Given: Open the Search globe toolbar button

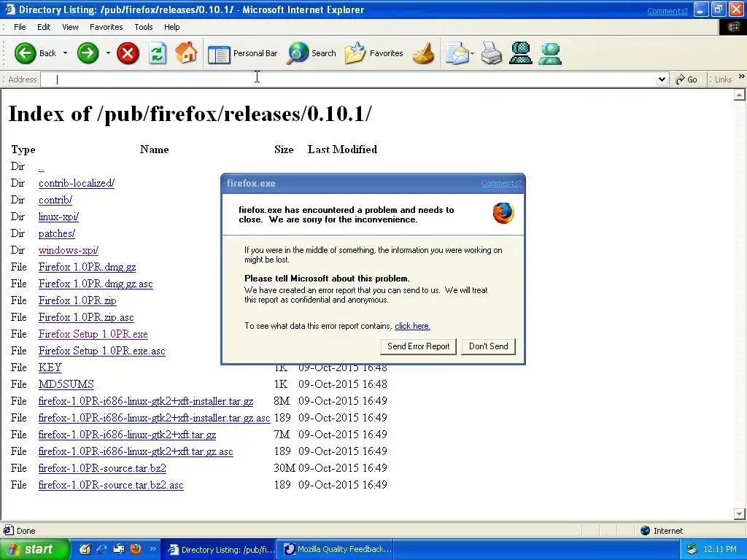Looking at the screenshot, I should pyautogui.click(x=311, y=52).
